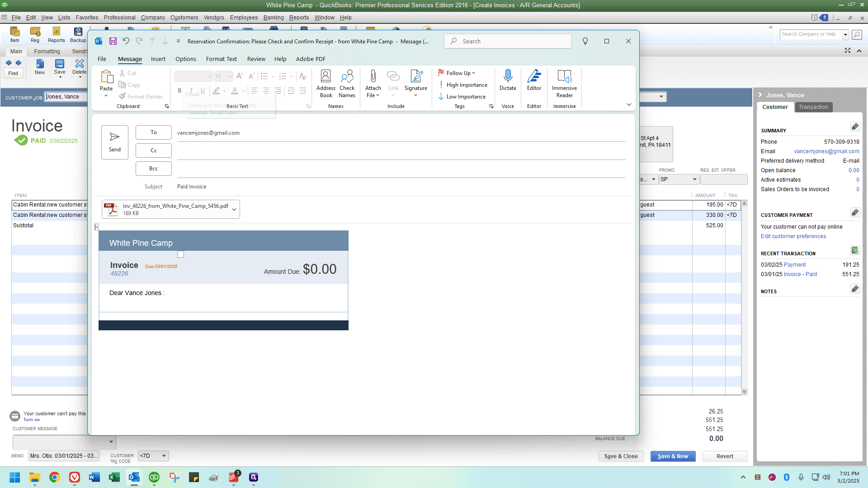Image resolution: width=868 pixels, height=488 pixels.
Task: Click the QuickBooks Item toolbar icon
Action: (x=15, y=34)
